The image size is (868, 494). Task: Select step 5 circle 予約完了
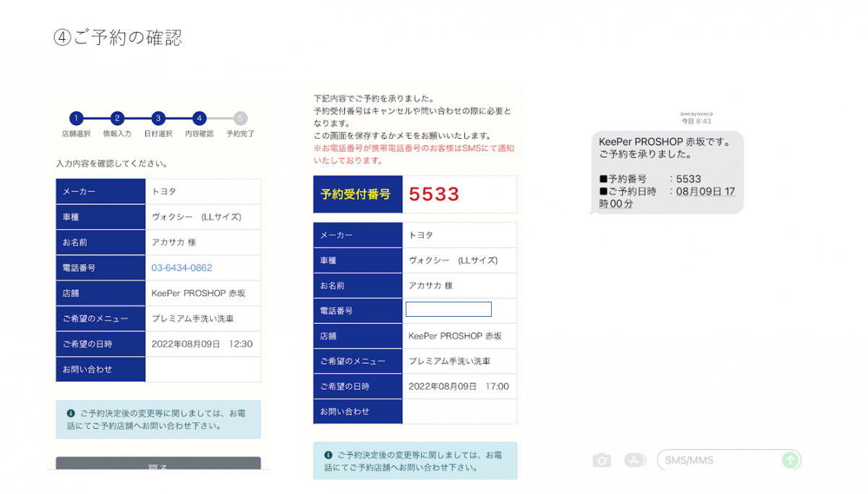pyautogui.click(x=240, y=119)
